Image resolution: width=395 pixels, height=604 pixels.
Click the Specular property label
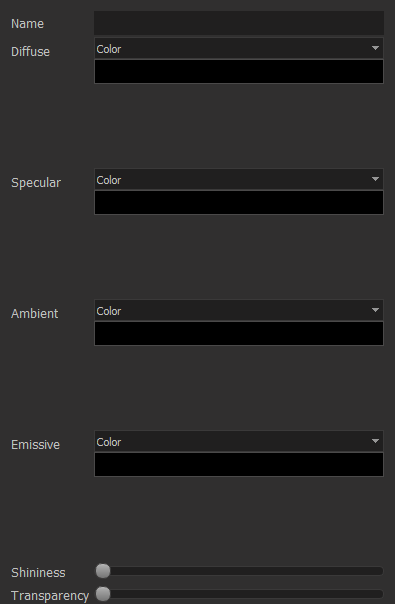coord(36,183)
